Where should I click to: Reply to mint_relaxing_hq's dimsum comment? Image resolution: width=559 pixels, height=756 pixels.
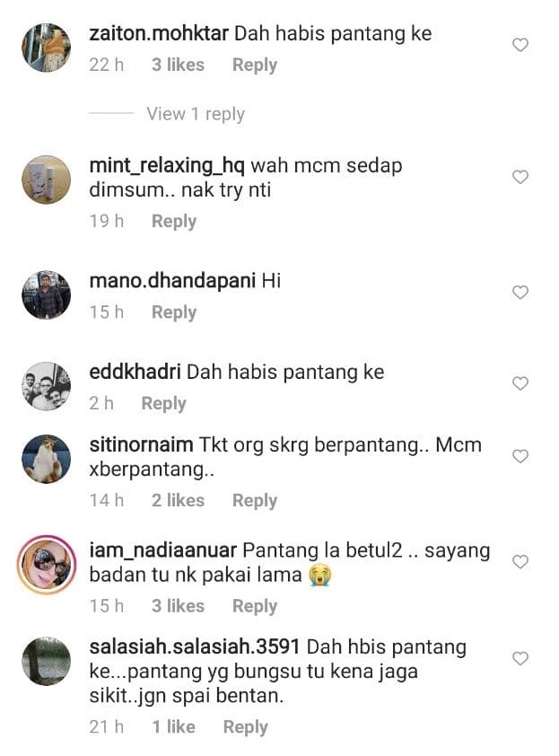point(174,221)
